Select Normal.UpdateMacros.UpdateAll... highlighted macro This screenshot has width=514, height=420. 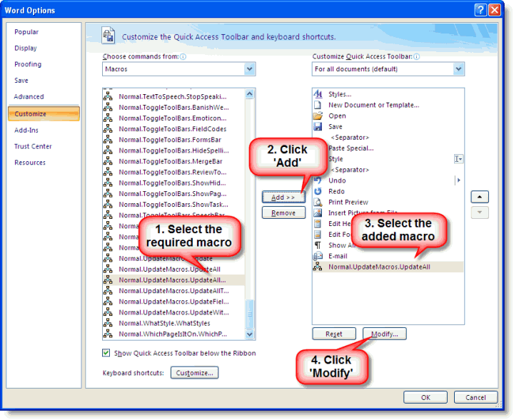click(174, 280)
